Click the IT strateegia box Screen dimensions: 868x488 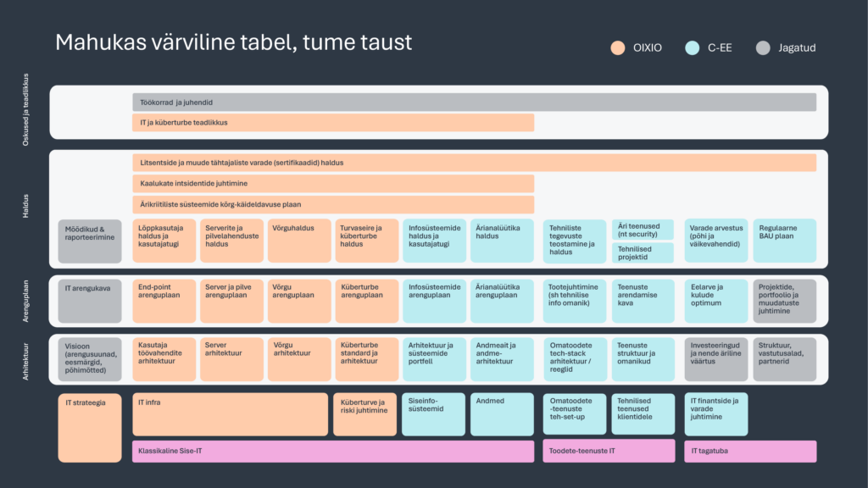pyautogui.click(x=90, y=427)
